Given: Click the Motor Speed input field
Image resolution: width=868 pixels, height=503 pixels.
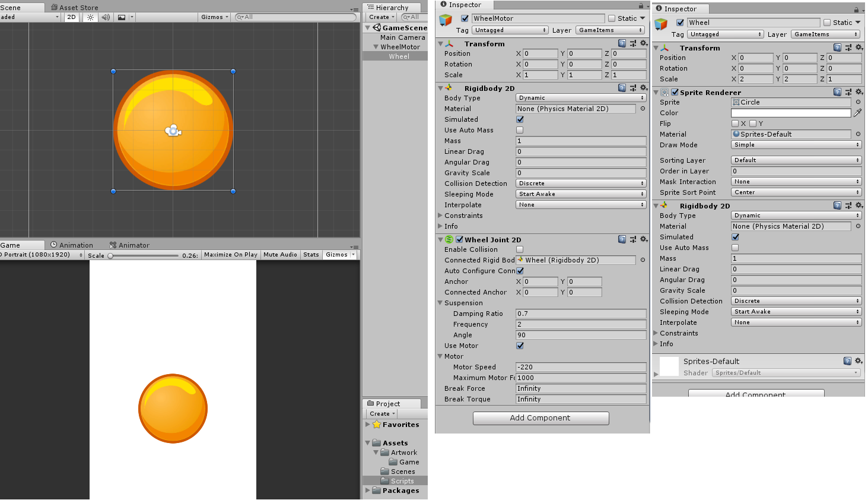Looking at the screenshot, I should tap(581, 367).
